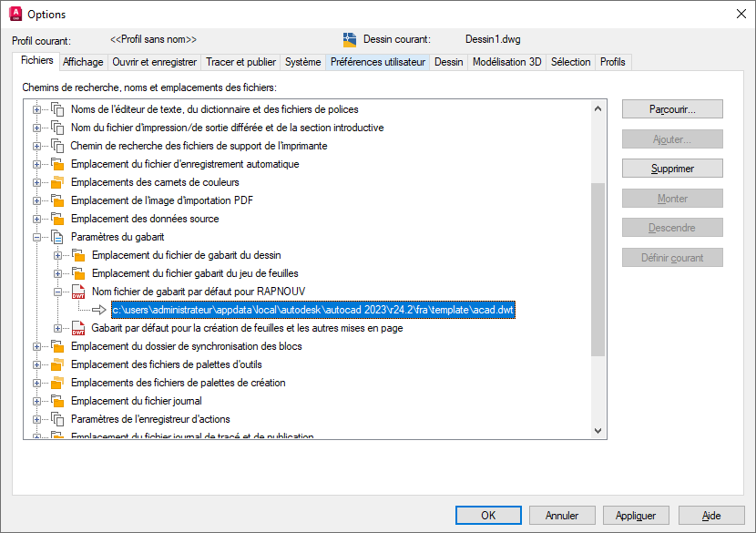Go to the Préférences utilisateur tab

377,62
